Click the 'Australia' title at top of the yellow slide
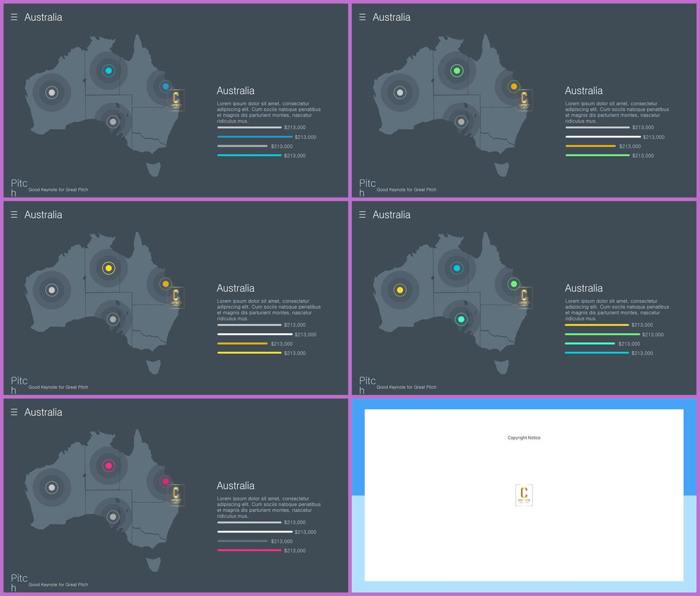This screenshot has width=700, height=596. [x=43, y=215]
